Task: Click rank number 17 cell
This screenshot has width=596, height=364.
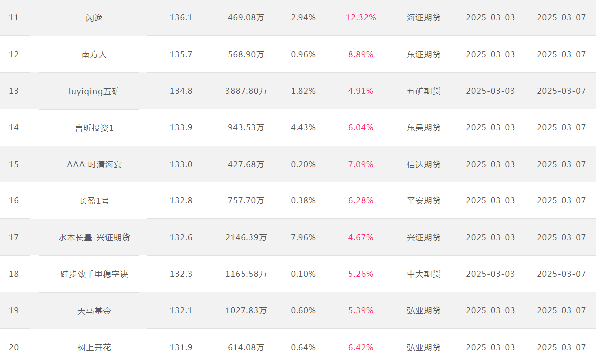Action: pyautogui.click(x=14, y=238)
